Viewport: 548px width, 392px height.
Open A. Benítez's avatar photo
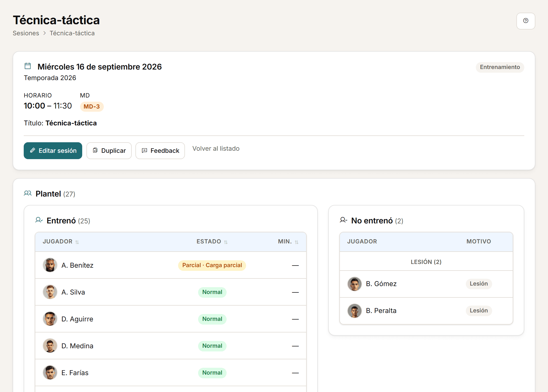click(x=50, y=265)
